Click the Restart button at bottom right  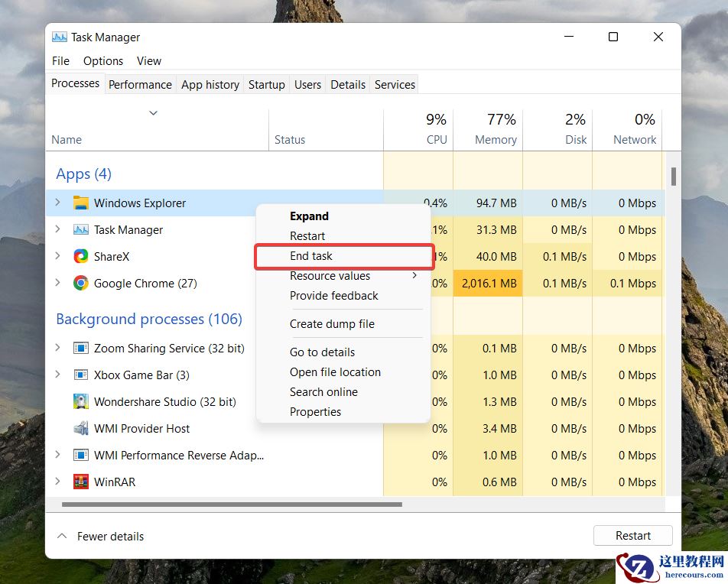pyautogui.click(x=633, y=536)
